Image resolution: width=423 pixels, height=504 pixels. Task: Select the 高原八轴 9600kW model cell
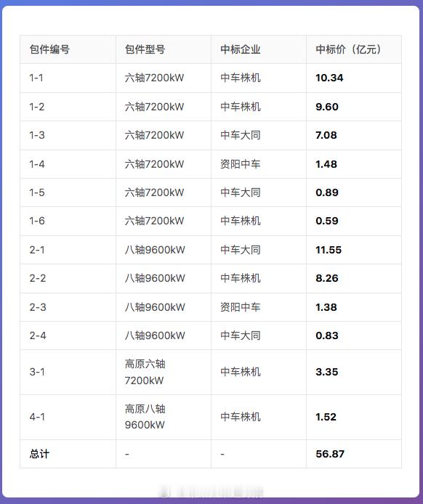[164, 417]
